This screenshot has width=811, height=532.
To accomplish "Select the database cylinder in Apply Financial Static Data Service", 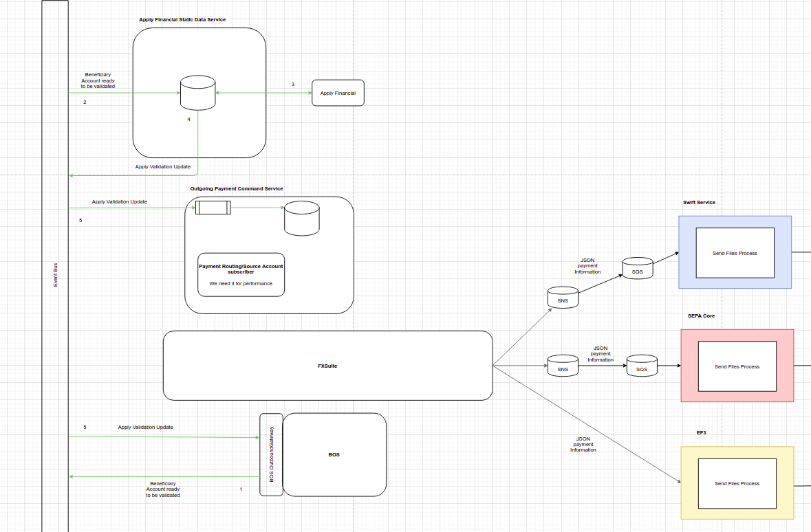I will pos(197,93).
